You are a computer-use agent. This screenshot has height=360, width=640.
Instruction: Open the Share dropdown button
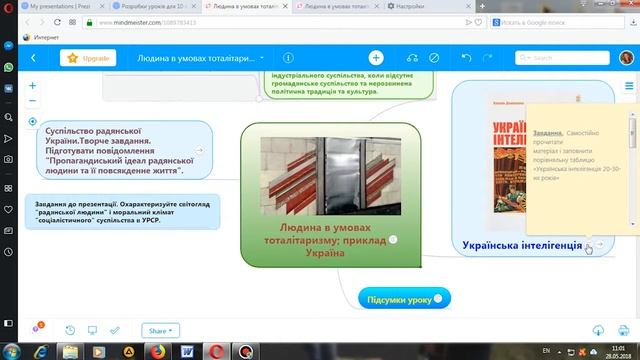pyautogui.click(x=160, y=331)
